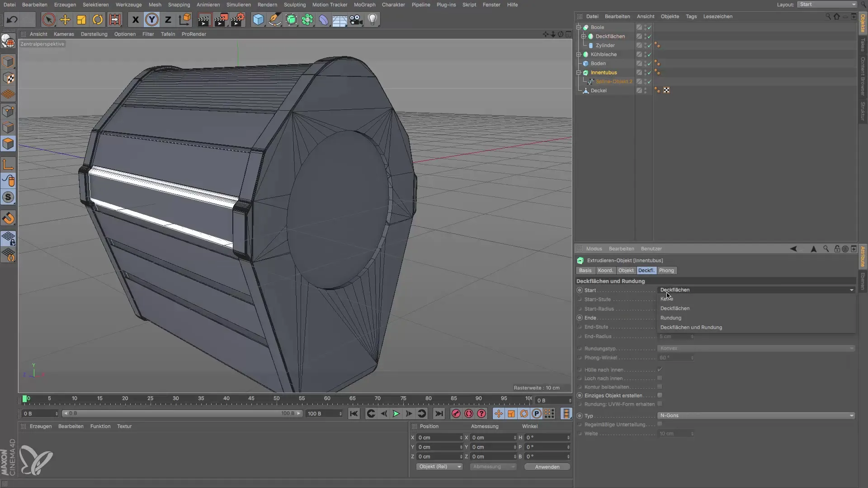Click the Undo arrow icon

tap(12, 19)
